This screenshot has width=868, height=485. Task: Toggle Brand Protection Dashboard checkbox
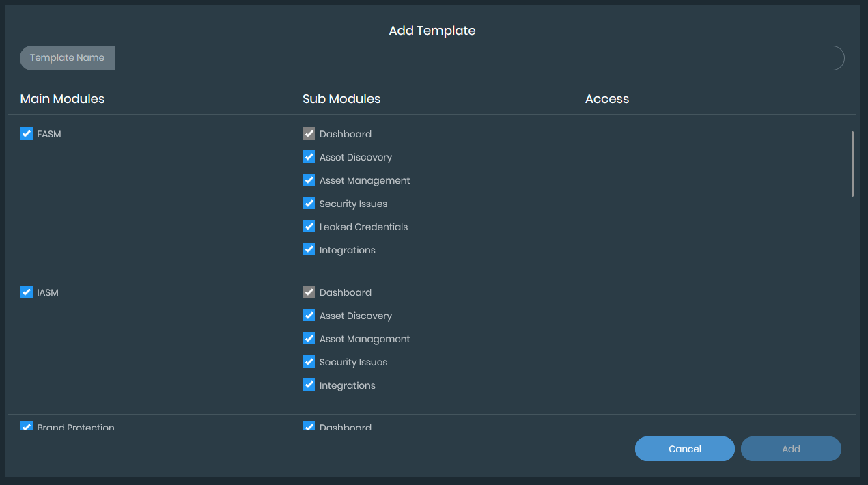pyautogui.click(x=309, y=427)
